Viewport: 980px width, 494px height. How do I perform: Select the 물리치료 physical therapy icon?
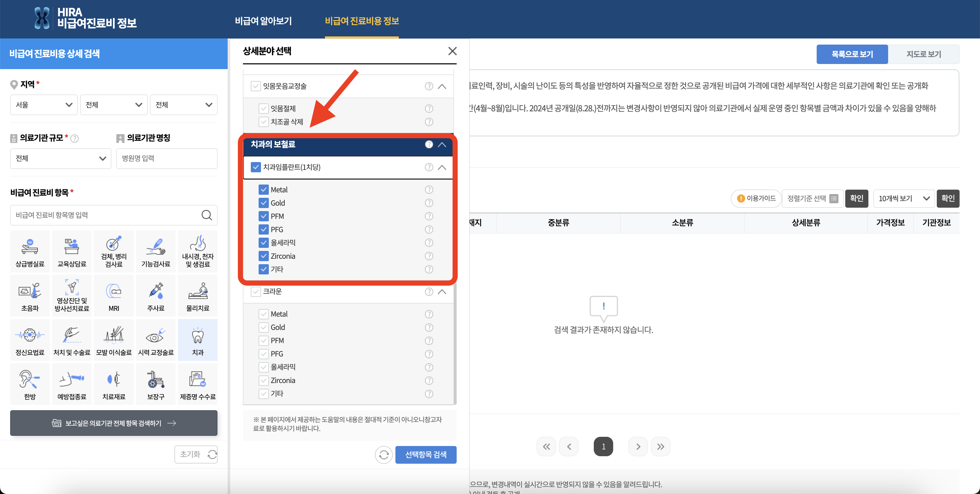pyautogui.click(x=197, y=295)
